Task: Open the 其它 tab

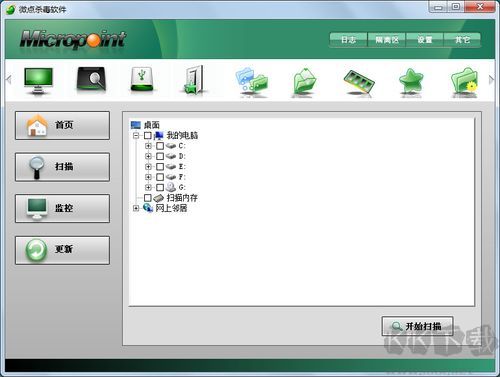Action: 462,40
